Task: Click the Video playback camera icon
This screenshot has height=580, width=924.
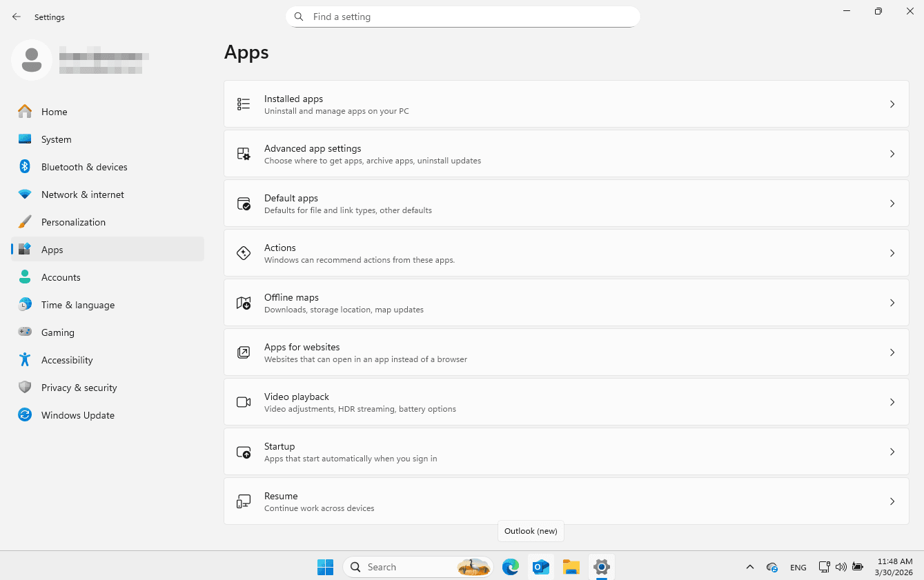Action: [x=244, y=402]
